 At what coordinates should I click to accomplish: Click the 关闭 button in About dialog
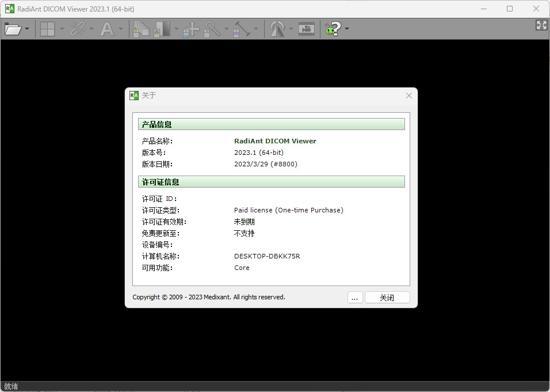coord(387,298)
